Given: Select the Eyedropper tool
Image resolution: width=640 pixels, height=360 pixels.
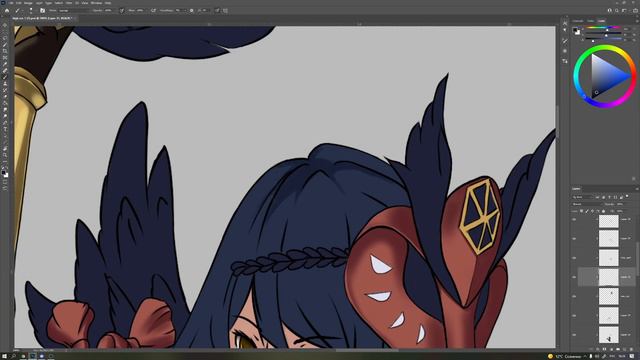Looking at the screenshot, I should [x=5, y=63].
